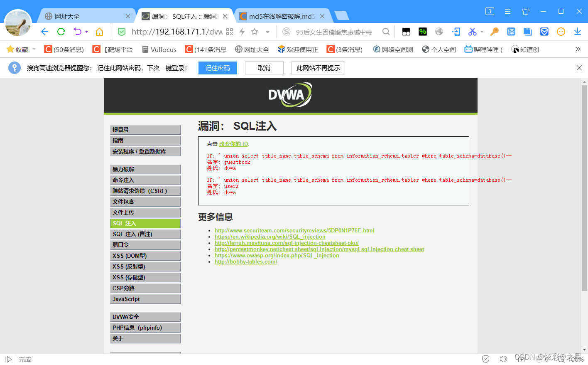Open the 哔哩哔哩 bookmark
The height and width of the screenshot is (365, 588).
483,49
